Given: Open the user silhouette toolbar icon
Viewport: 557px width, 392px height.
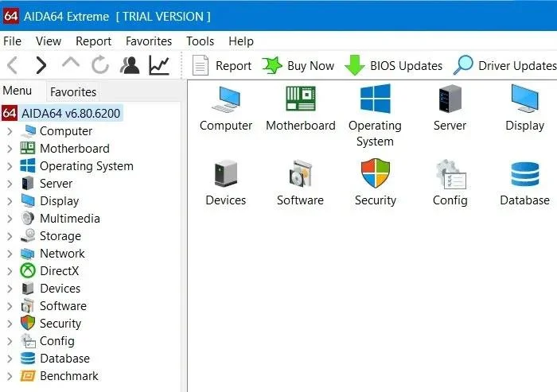Looking at the screenshot, I should point(130,65).
